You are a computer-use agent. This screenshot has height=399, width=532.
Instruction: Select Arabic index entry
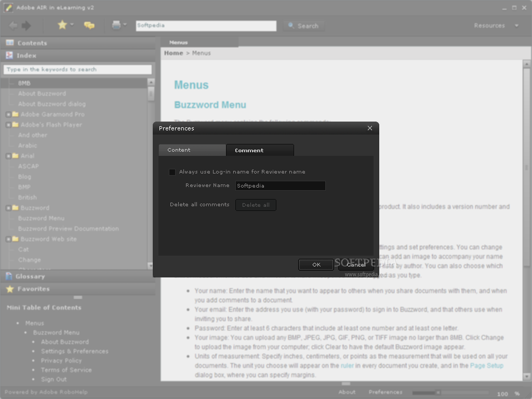[x=28, y=145]
